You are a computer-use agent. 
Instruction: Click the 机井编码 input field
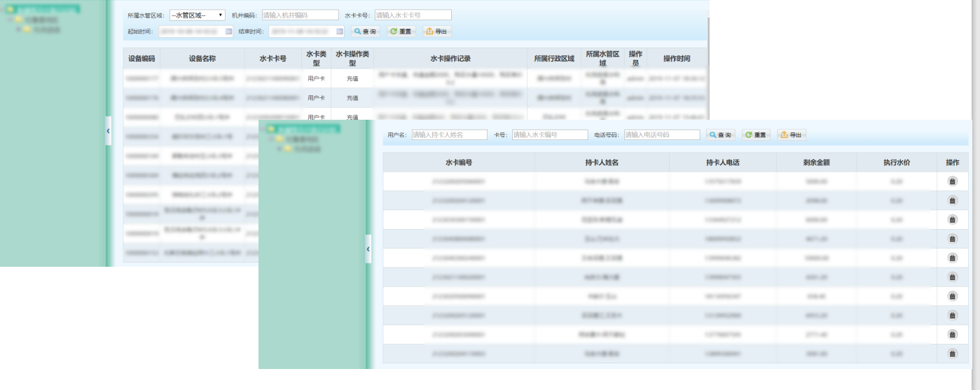click(300, 15)
